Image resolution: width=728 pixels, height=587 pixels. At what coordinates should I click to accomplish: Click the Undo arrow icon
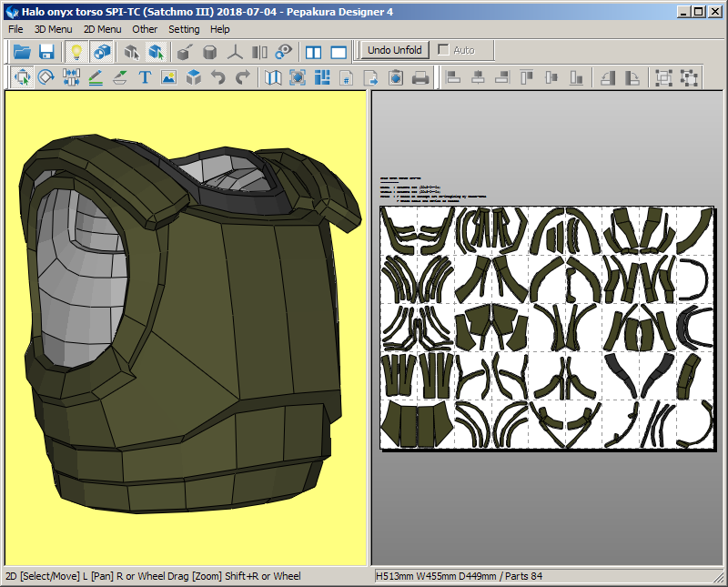pyautogui.click(x=218, y=77)
